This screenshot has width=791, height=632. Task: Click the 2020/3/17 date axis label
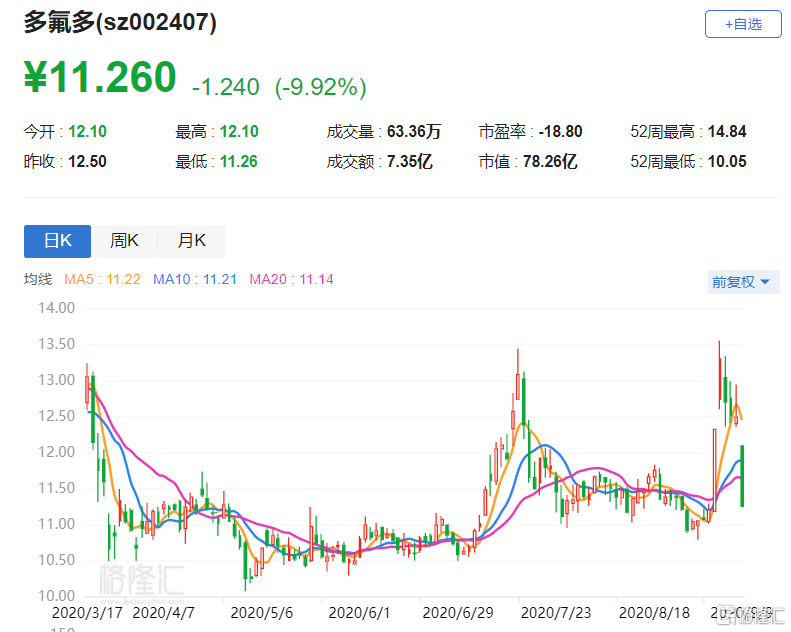pyautogui.click(x=87, y=613)
